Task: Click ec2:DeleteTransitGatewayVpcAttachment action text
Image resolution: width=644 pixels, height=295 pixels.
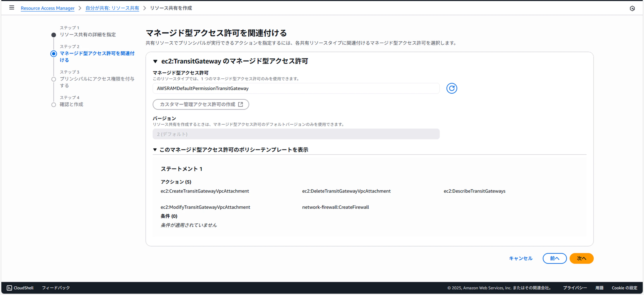Action: (346, 191)
